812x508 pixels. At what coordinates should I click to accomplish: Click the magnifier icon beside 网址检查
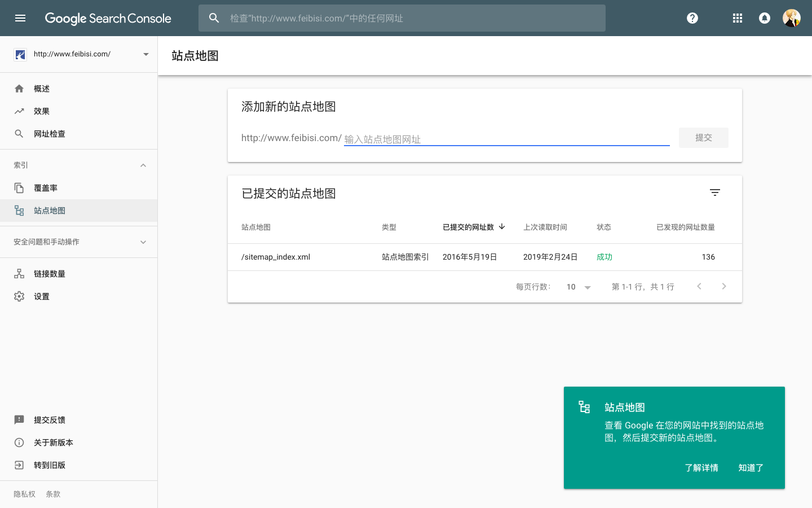point(19,134)
